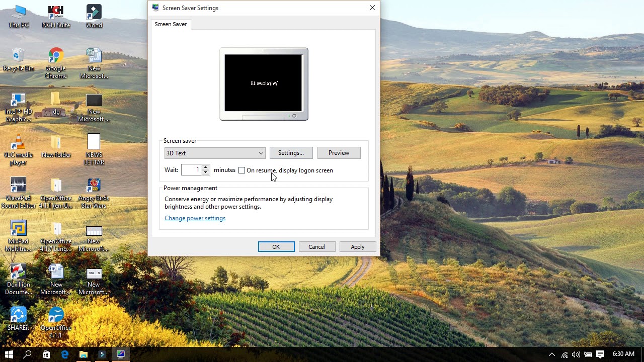Select the SHAREit desktop icon

18,319
